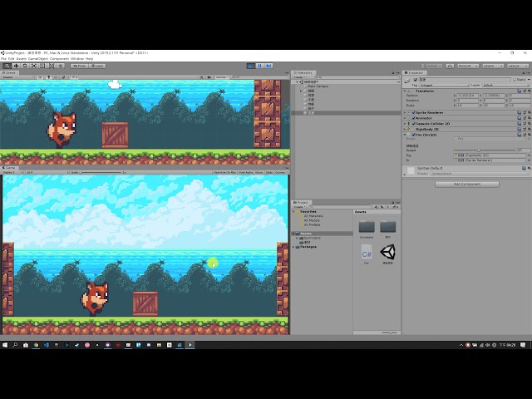Open the Edit menu
The image size is (532, 399).
click(x=11, y=59)
